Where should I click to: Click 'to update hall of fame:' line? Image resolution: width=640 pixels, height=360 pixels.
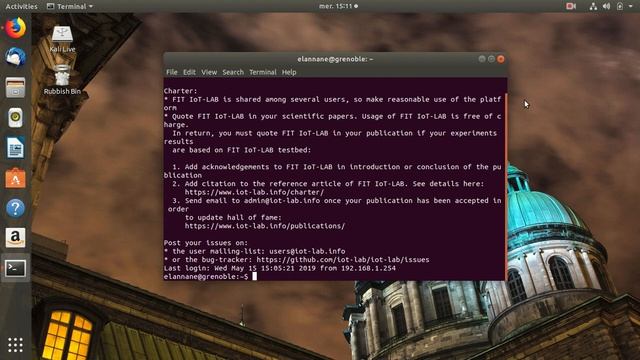click(x=233, y=218)
